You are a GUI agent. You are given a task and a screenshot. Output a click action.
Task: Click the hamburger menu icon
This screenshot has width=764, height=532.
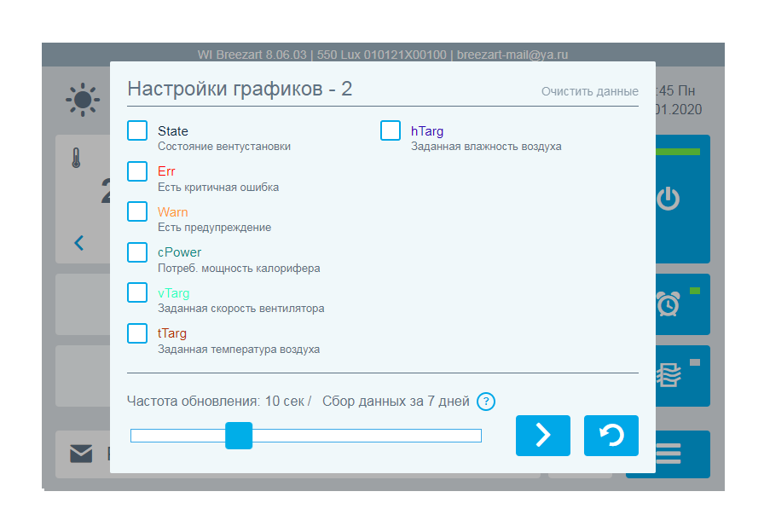point(668,454)
